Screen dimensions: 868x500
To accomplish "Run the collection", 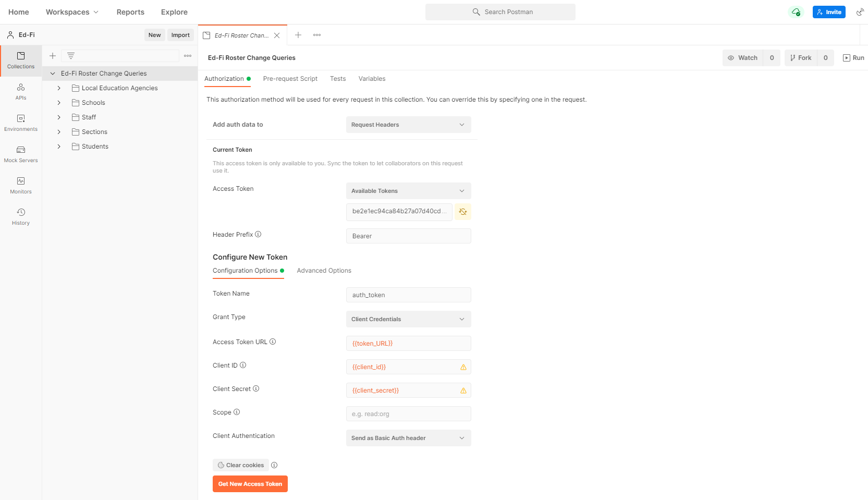I will click(x=854, y=58).
